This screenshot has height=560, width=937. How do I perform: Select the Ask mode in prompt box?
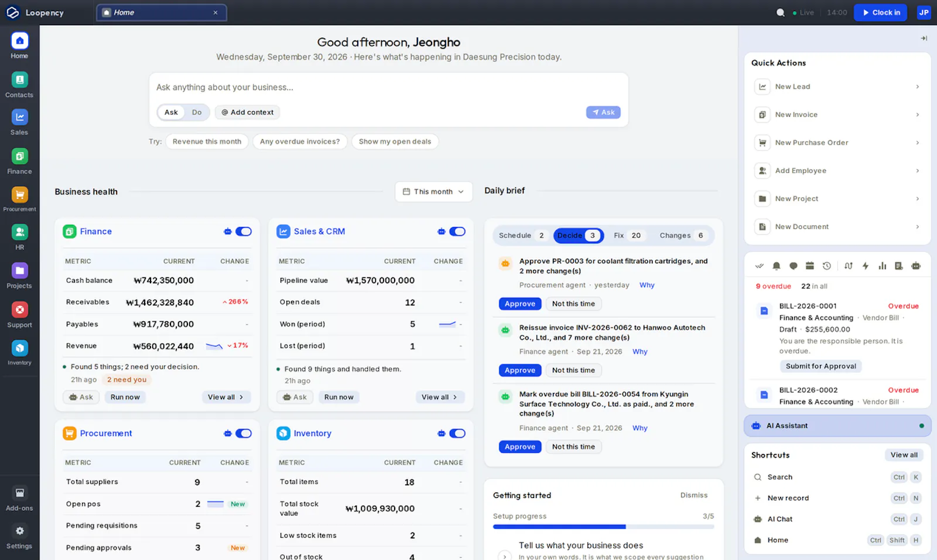[x=171, y=112]
